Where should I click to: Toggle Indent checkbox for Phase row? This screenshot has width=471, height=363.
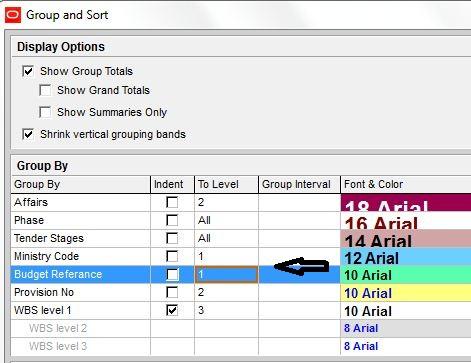pyautogui.click(x=172, y=220)
